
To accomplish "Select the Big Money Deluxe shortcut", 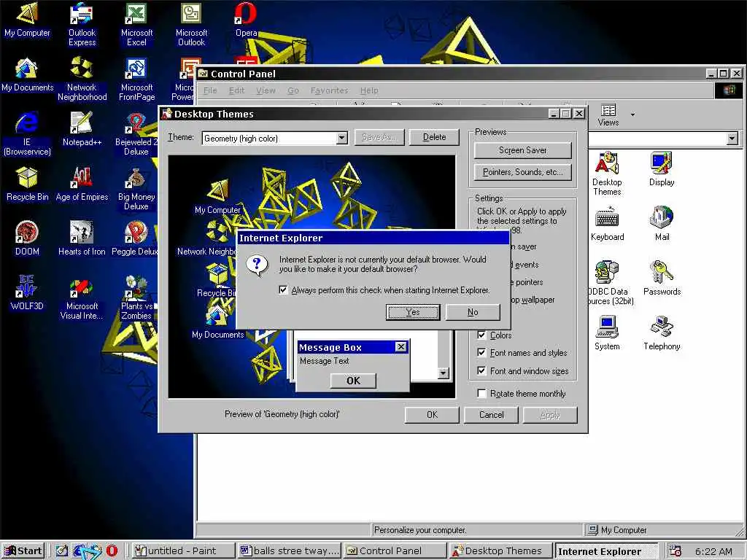I will point(136,188).
